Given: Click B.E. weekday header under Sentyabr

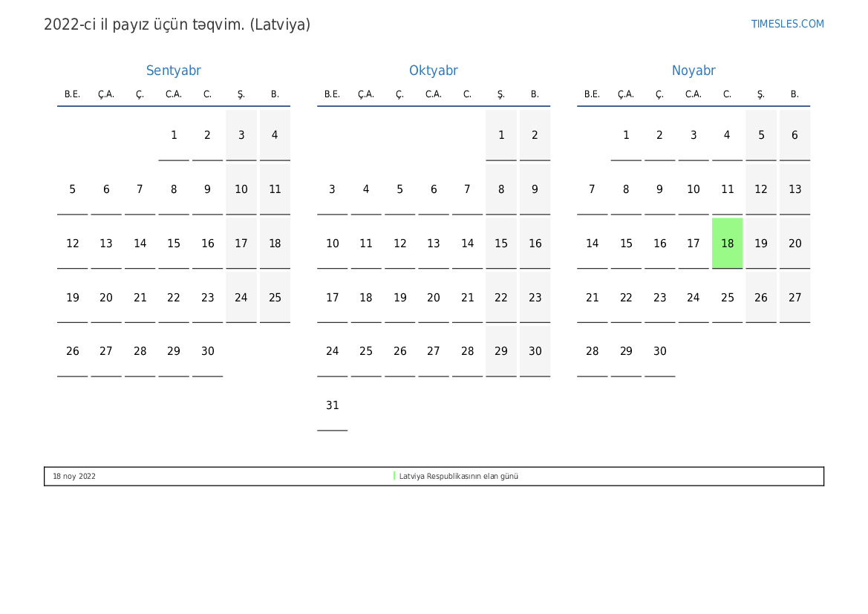Looking at the screenshot, I should [72, 94].
